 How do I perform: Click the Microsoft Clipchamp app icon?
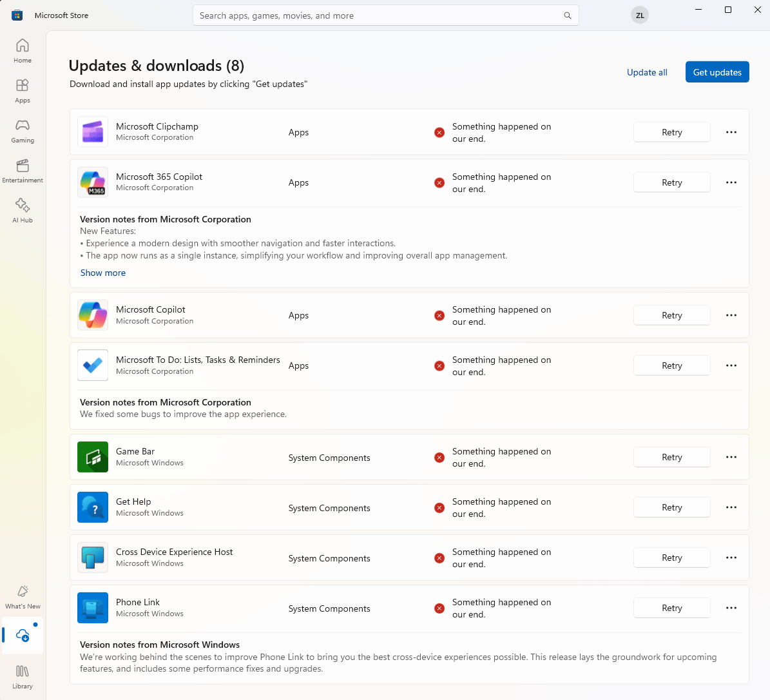93,132
